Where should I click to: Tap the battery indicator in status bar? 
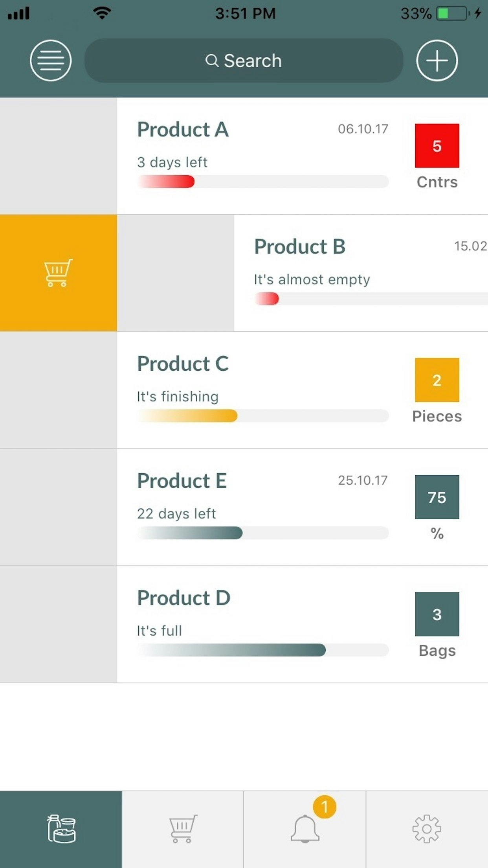tap(453, 14)
